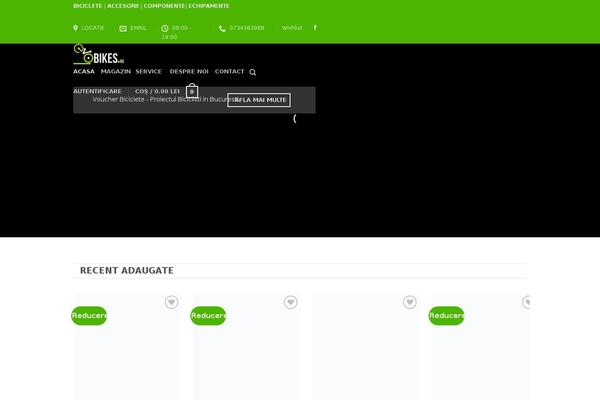Screen dimensions: 600x400
Task: Call the phone number 0734383988
Action: (x=247, y=28)
